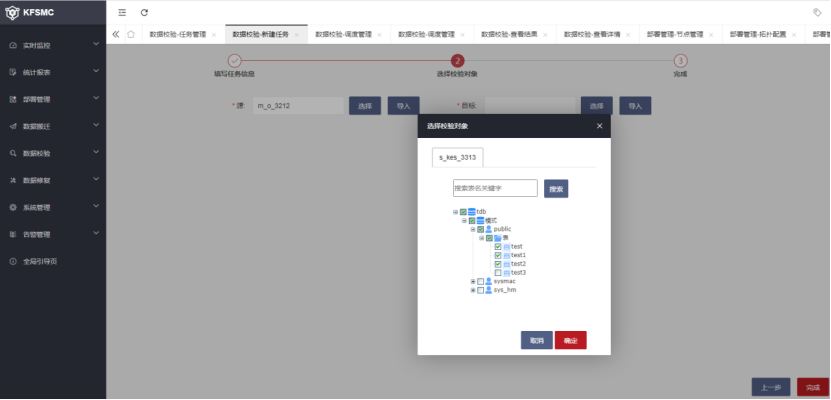The image size is (831, 400).
Task: Expand the sys_hm tree node
Action: click(x=473, y=290)
